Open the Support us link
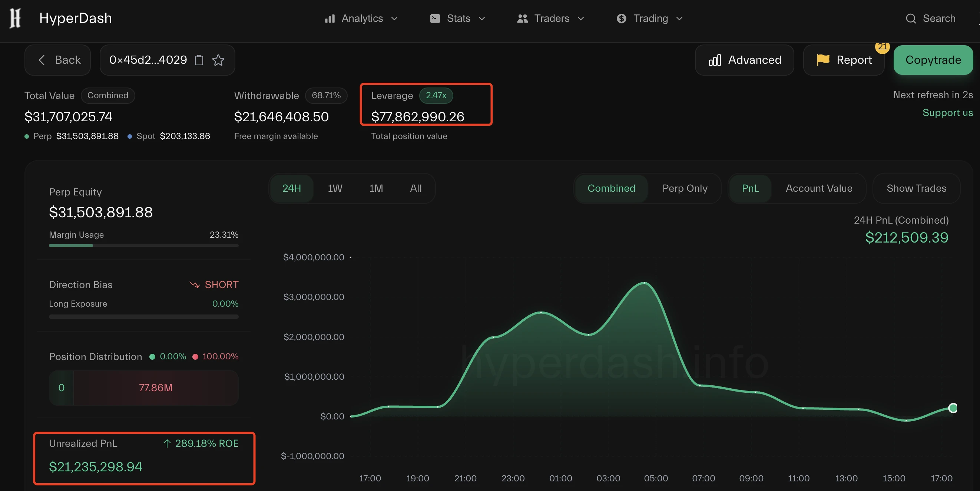The height and width of the screenshot is (491, 980). click(947, 113)
